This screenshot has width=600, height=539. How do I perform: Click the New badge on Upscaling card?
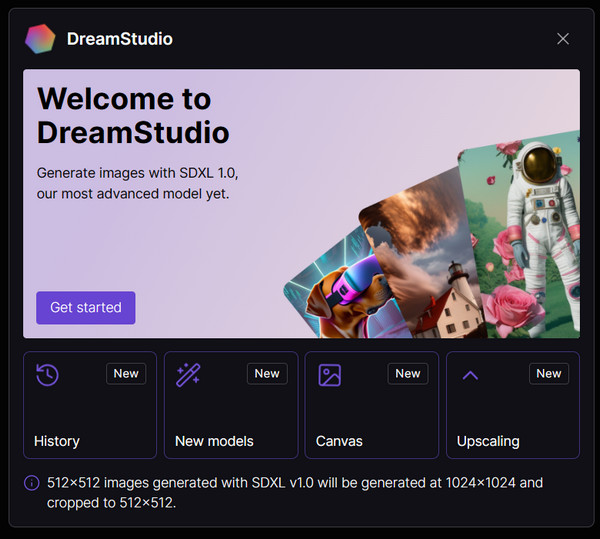pyautogui.click(x=549, y=374)
